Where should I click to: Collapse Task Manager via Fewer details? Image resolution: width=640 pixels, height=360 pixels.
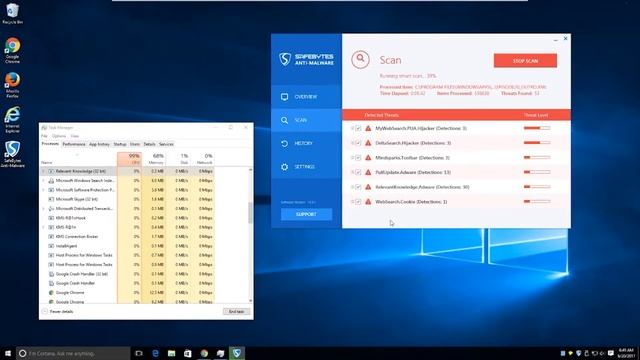tap(58, 311)
